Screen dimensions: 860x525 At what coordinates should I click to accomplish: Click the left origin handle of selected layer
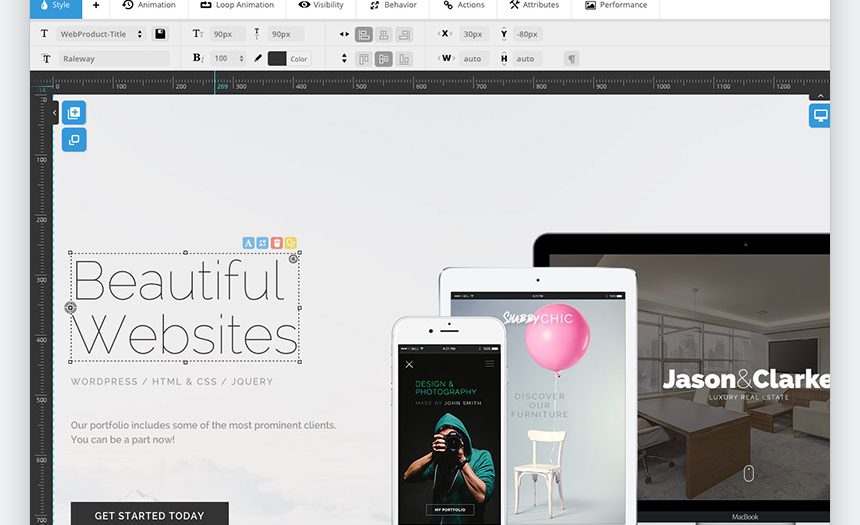(70, 308)
